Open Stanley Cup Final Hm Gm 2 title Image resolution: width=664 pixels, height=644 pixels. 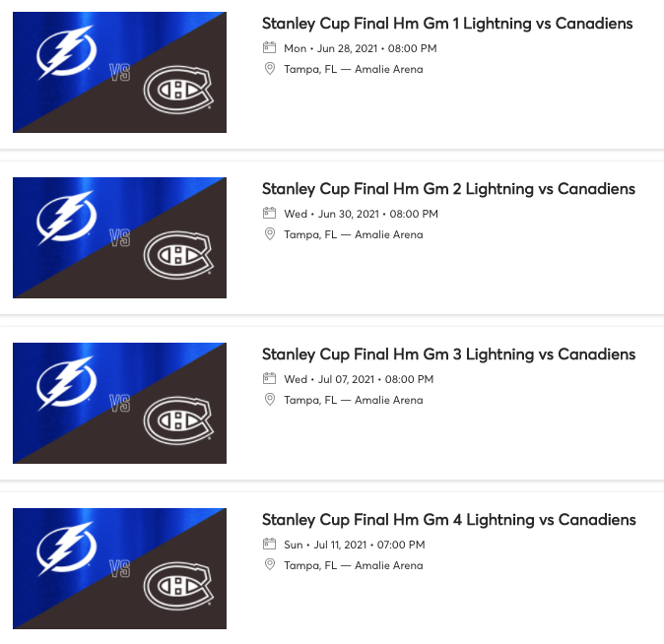click(448, 189)
